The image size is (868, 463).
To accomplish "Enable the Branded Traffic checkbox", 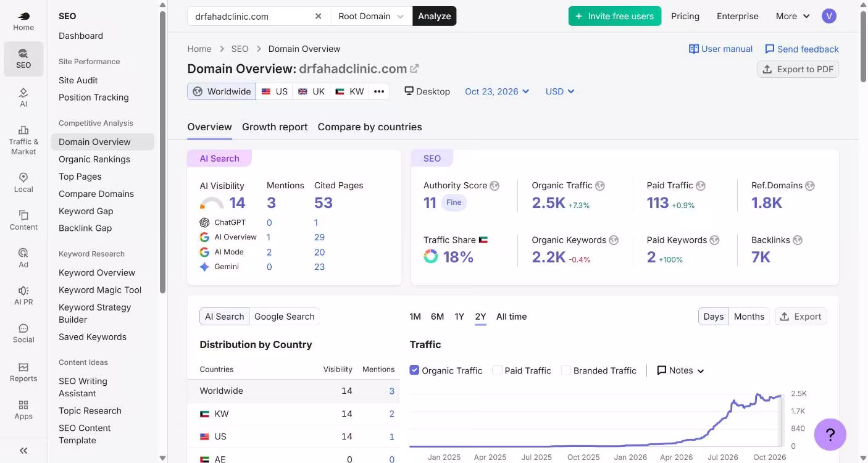I will coord(565,370).
